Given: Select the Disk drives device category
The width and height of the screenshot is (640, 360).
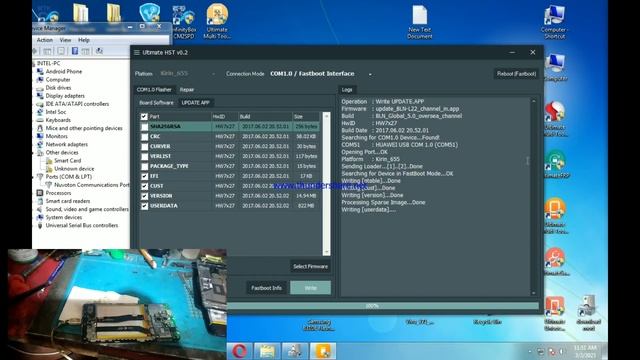Looking at the screenshot, I should click(58, 88).
